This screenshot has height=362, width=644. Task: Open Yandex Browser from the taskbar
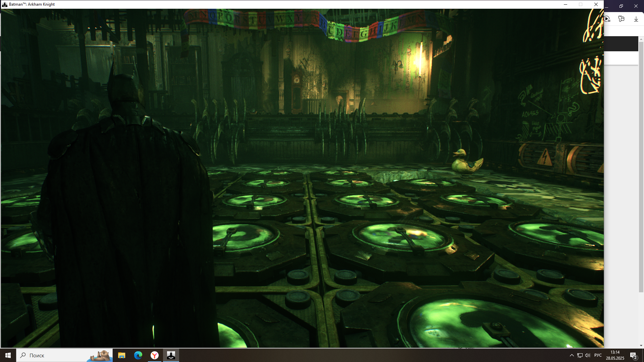155,355
